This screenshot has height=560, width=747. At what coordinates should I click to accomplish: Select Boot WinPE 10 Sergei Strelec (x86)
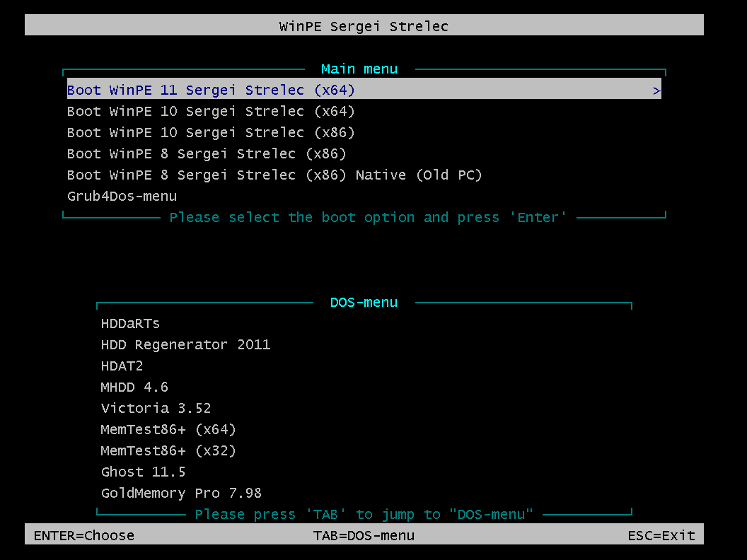pos(210,132)
